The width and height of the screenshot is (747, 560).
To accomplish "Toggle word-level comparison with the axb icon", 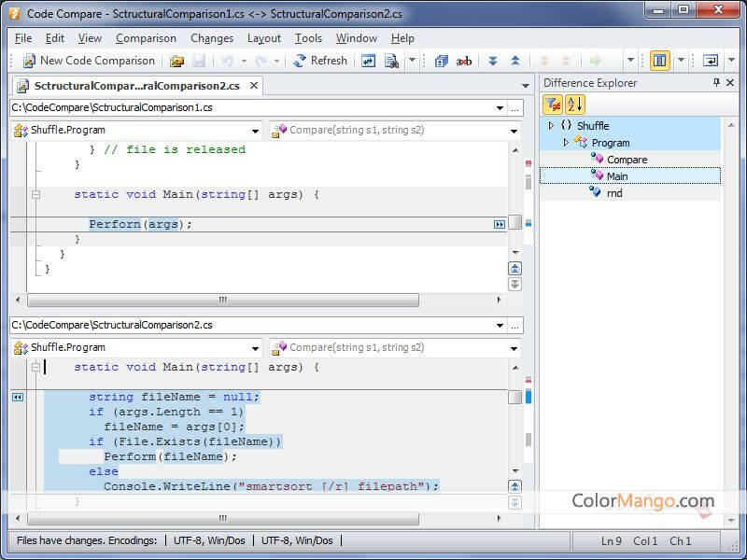I will (x=464, y=61).
